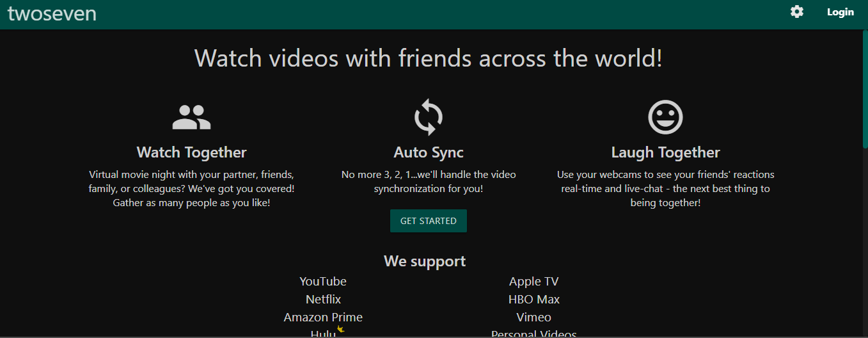Screen dimensions: 868x338
Task: Choose Apple TV from supported services
Action: [533, 282]
